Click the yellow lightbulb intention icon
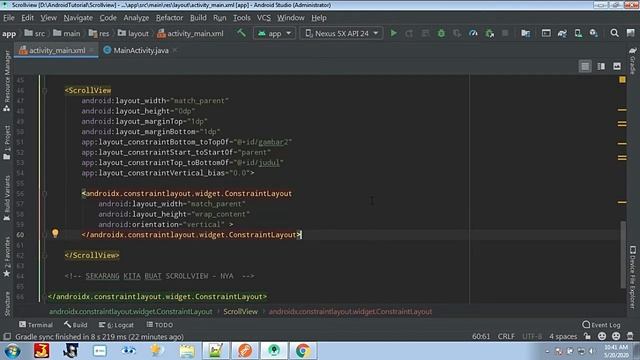 (55, 233)
